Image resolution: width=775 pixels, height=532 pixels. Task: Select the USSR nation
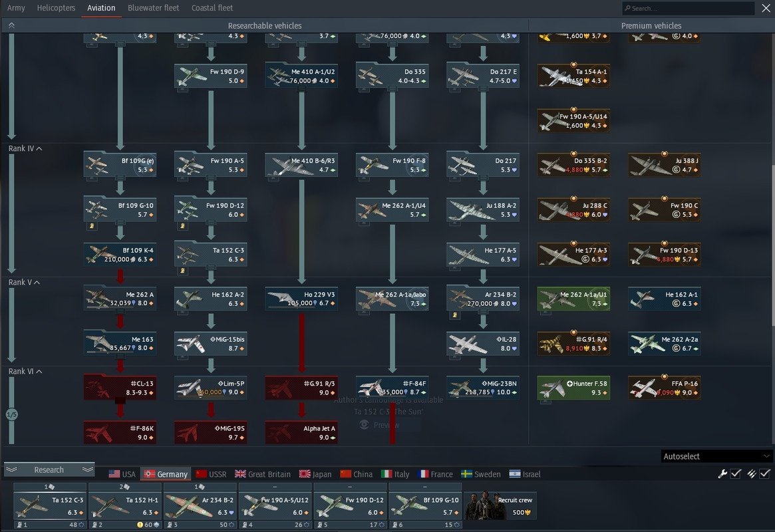tap(211, 474)
